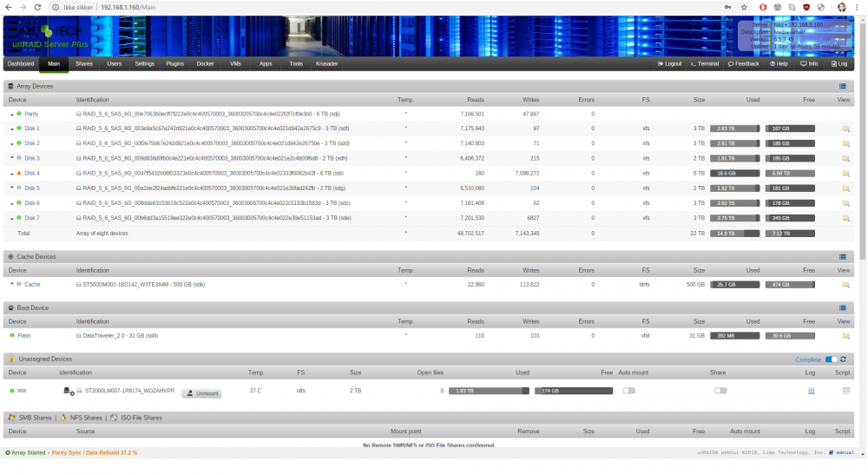Expand the Disk 3 row arrow
The height and width of the screenshot is (475, 868).
point(11,158)
